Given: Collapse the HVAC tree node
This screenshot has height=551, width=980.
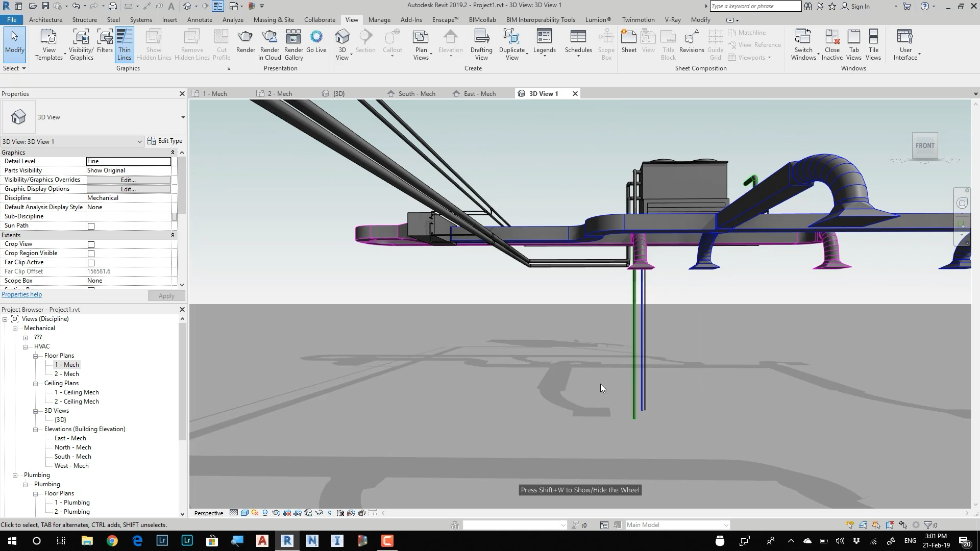Looking at the screenshot, I should click(x=25, y=347).
